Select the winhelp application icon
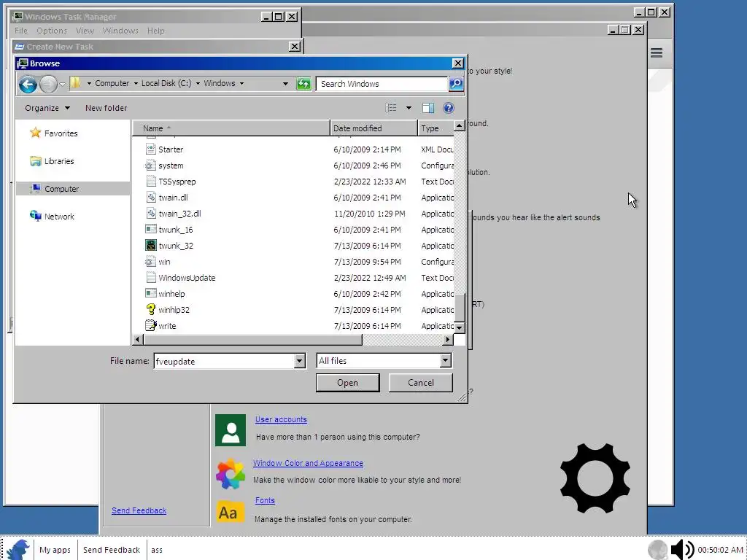Image resolution: width=747 pixels, height=560 pixels. [150, 293]
